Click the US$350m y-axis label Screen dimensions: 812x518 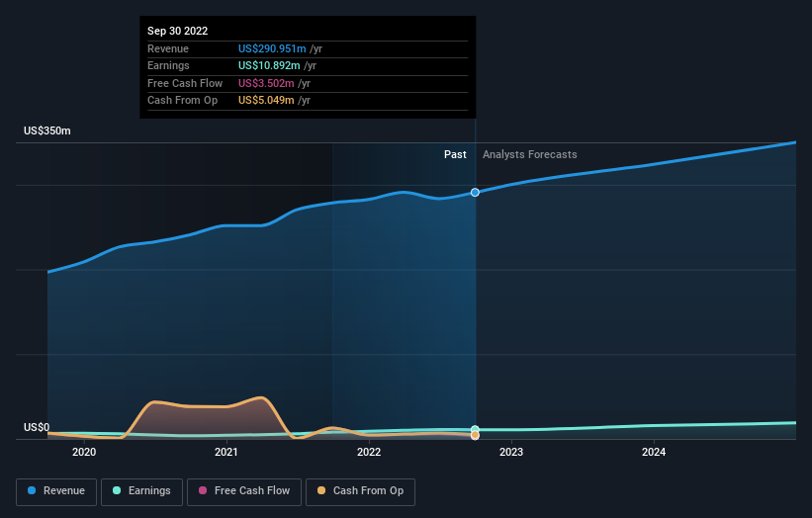point(47,130)
